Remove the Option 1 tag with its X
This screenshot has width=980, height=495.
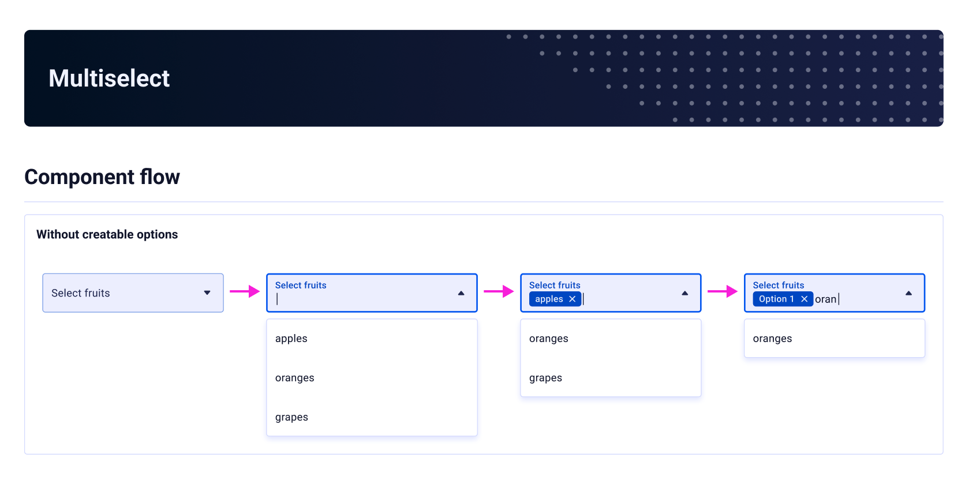tap(804, 299)
